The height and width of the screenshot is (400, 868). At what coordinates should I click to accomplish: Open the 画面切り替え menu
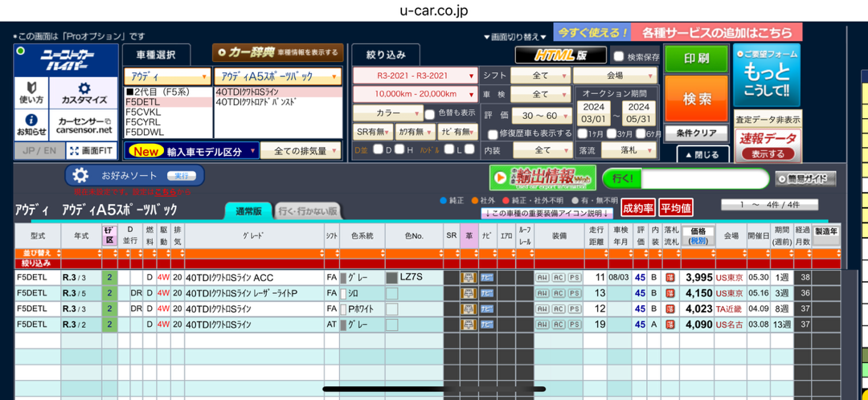(515, 36)
